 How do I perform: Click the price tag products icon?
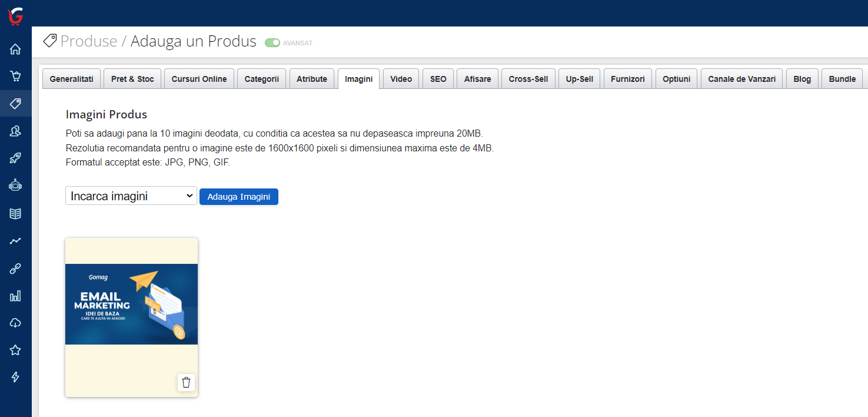click(x=15, y=104)
